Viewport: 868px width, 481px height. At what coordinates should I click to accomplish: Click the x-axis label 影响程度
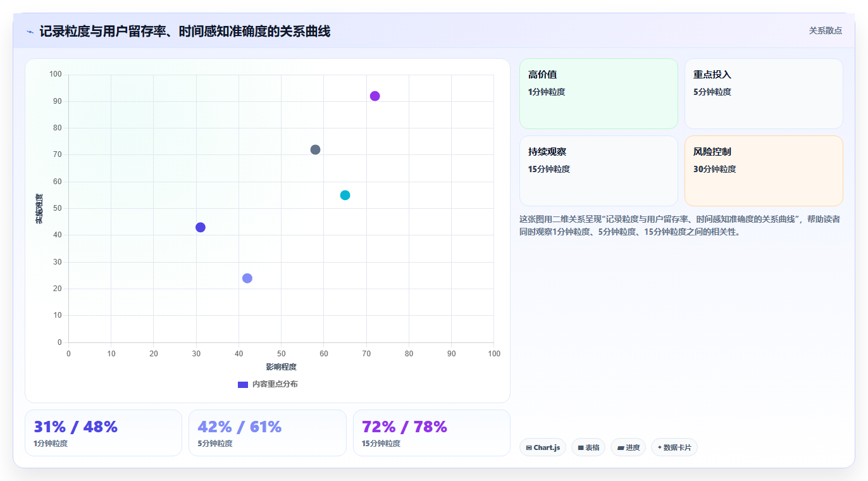(281, 367)
